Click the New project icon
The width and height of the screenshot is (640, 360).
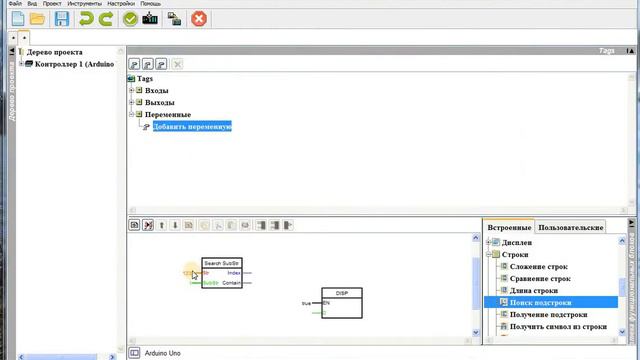[18, 19]
